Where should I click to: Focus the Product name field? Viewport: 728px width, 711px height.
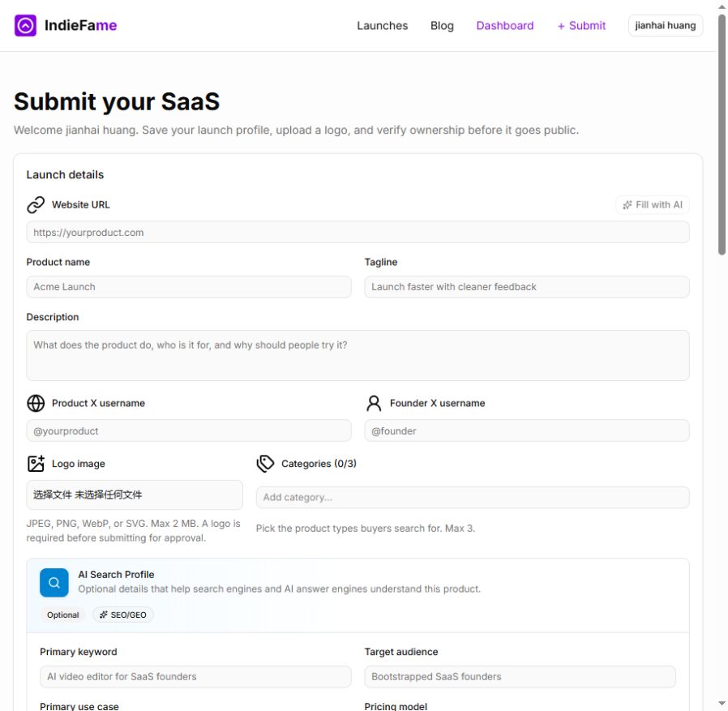(189, 287)
